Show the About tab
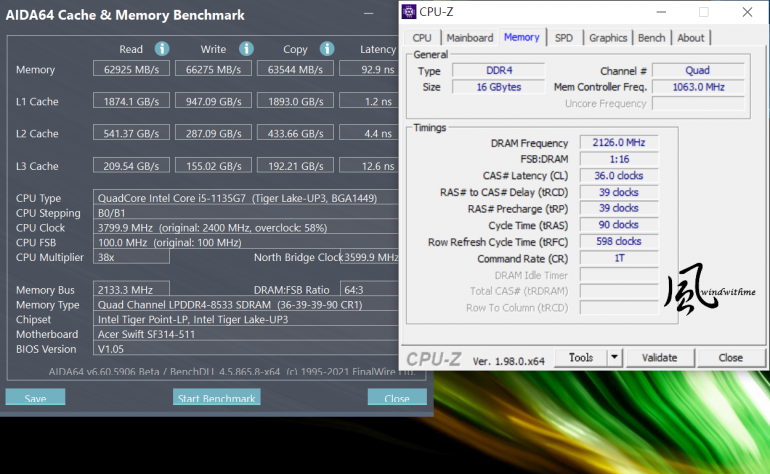The width and height of the screenshot is (770, 474). coord(691,38)
